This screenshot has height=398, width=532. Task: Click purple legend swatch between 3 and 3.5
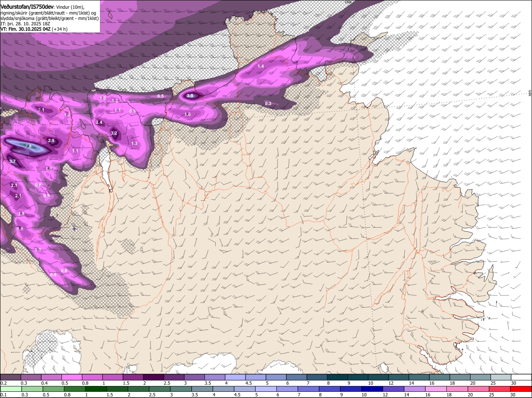(x=194, y=377)
